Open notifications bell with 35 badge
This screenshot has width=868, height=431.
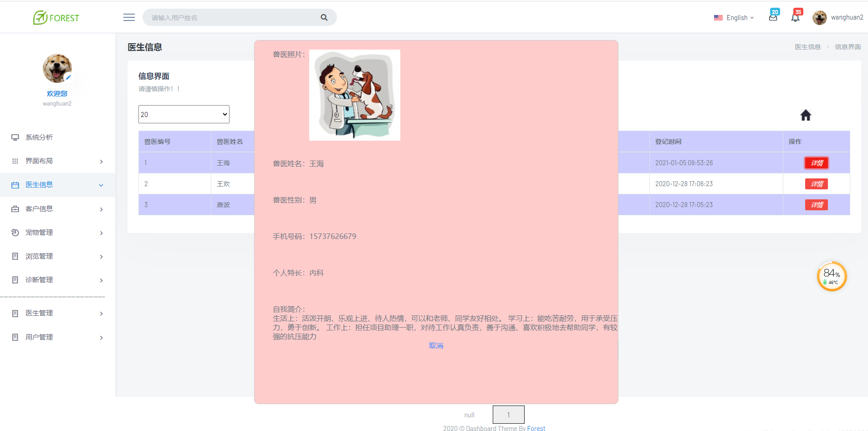(796, 17)
